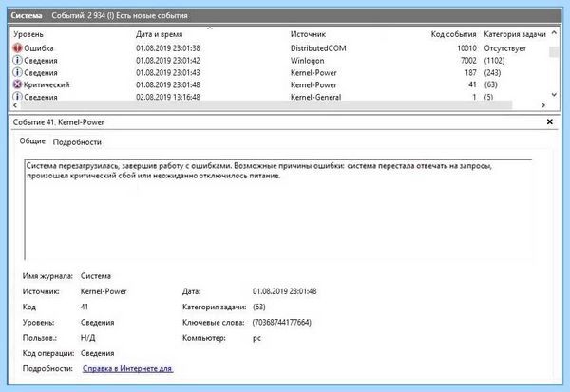The height and width of the screenshot is (392, 570).
Task: Click the event description text box
Action: point(278,210)
